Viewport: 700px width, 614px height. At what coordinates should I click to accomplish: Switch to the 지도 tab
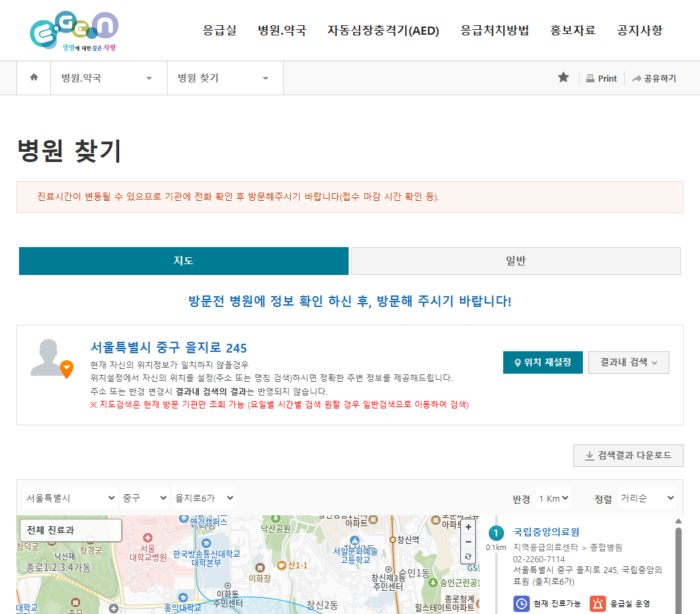183,261
